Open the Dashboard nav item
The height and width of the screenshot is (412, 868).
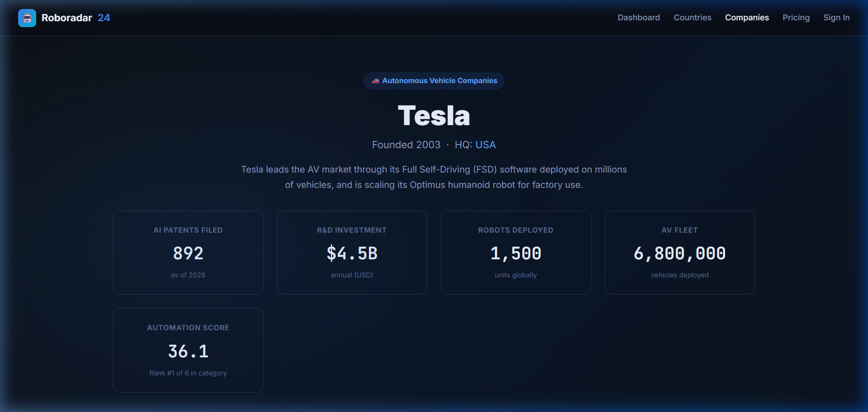(x=638, y=18)
